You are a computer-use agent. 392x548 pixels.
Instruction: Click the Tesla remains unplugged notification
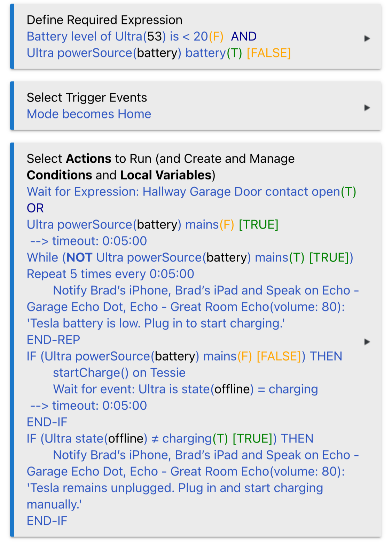click(x=193, y=480)
